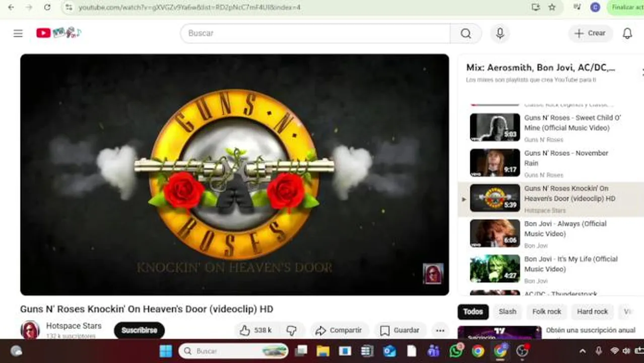This screenshot has height=363, width=644.
Task: Open Hotspace Stars channel avatar
Action: tap(30, 330)
